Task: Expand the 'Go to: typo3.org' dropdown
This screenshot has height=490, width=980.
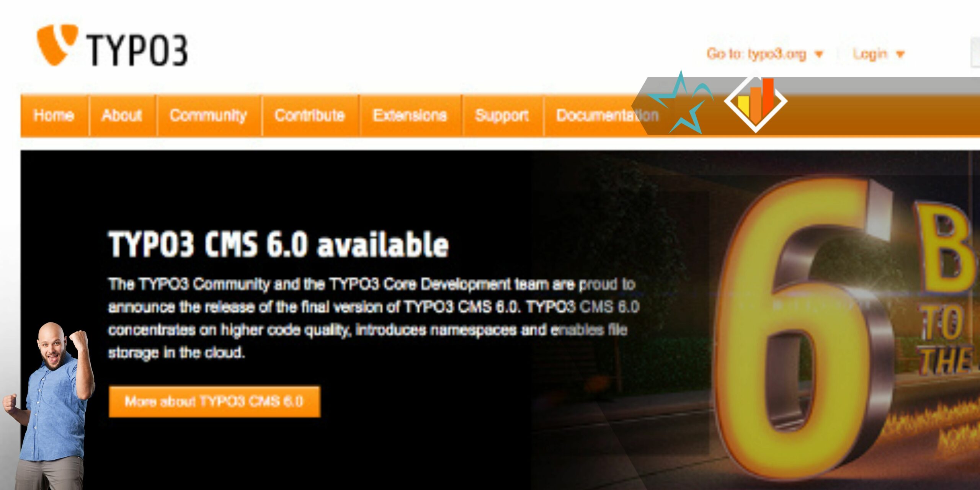Action: tap(765, 54)
